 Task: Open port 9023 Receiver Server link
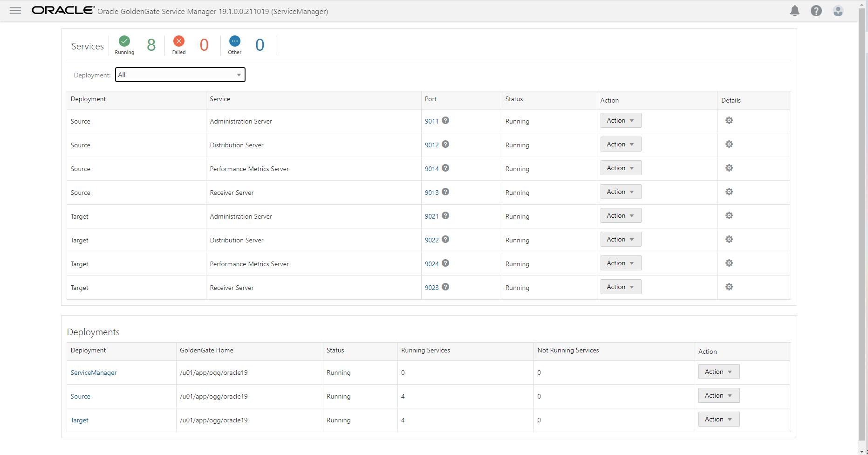[x=431, y=288]
